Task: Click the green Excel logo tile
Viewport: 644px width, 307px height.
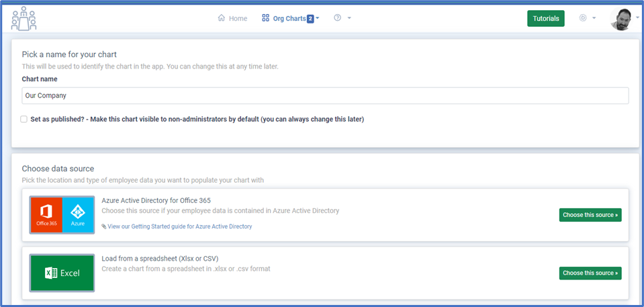Action: point(62,273)
